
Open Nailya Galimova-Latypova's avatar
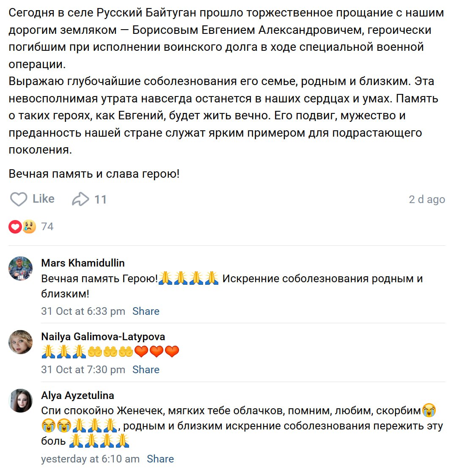tap(20, 342)
